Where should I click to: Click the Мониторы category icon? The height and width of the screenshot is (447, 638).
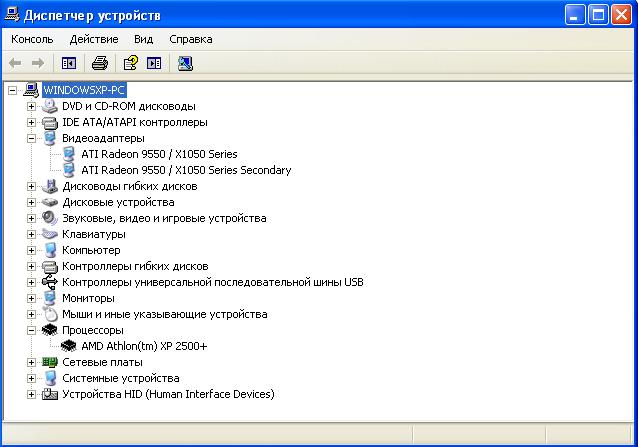50,298
